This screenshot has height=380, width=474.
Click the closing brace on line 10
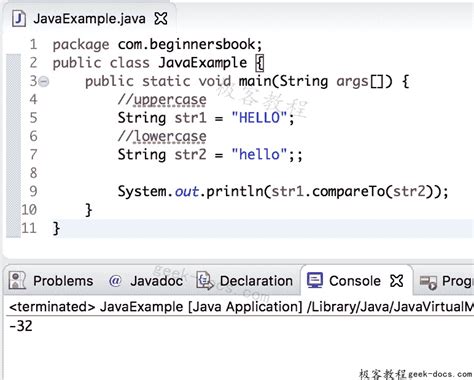click(89, 210)
